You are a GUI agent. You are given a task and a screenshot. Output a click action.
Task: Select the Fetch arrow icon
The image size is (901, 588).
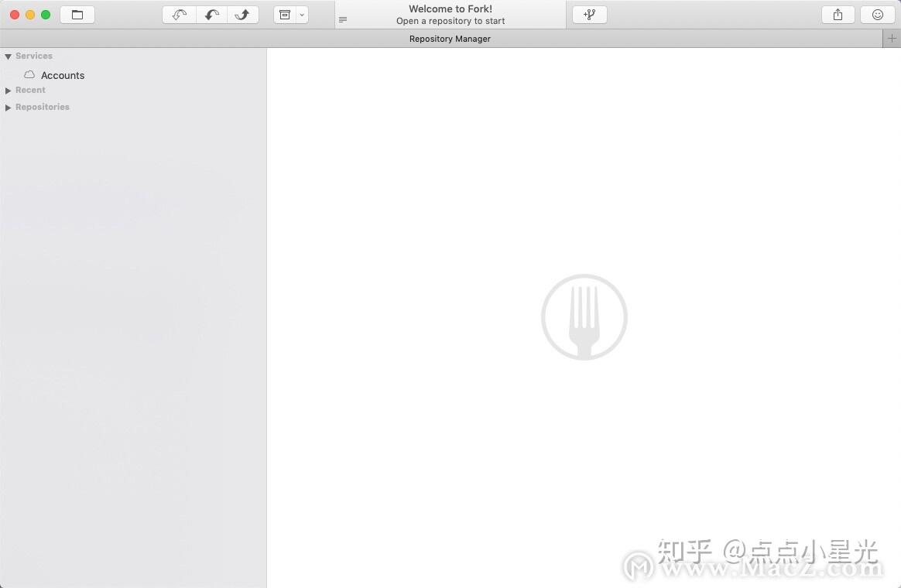point(179,14)
